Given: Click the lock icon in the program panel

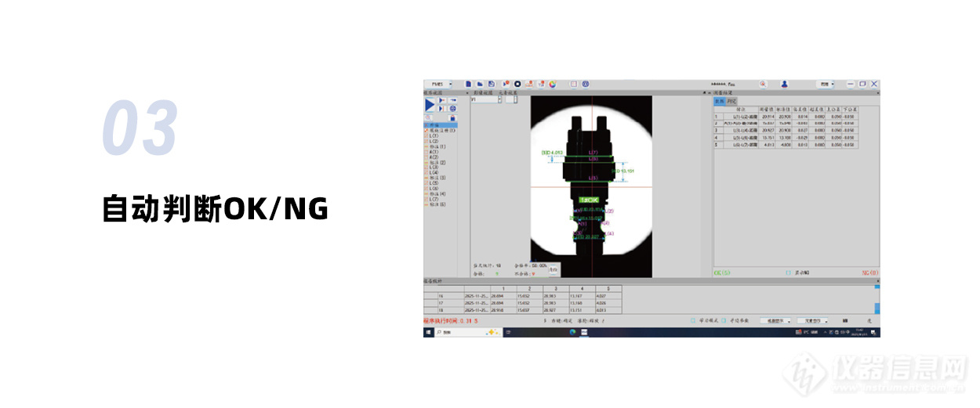Looking at the screenshot, I should pos(452,118).
